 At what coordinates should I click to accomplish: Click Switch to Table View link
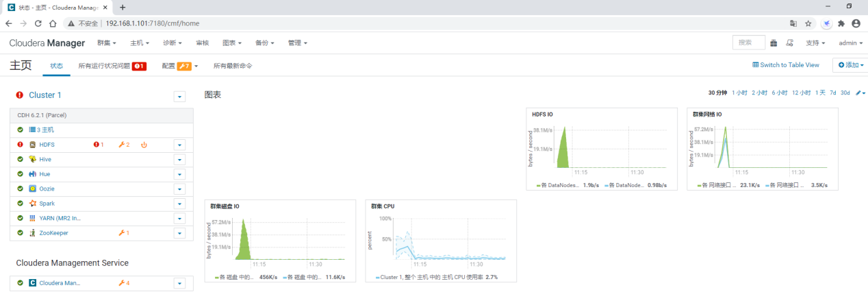[786, 65]
